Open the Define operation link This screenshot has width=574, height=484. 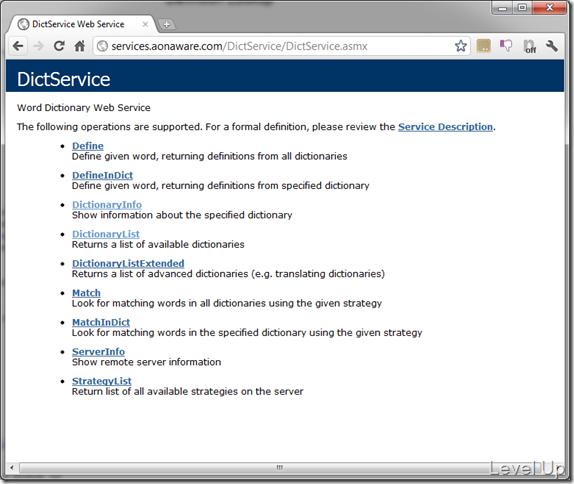[87, 146]
